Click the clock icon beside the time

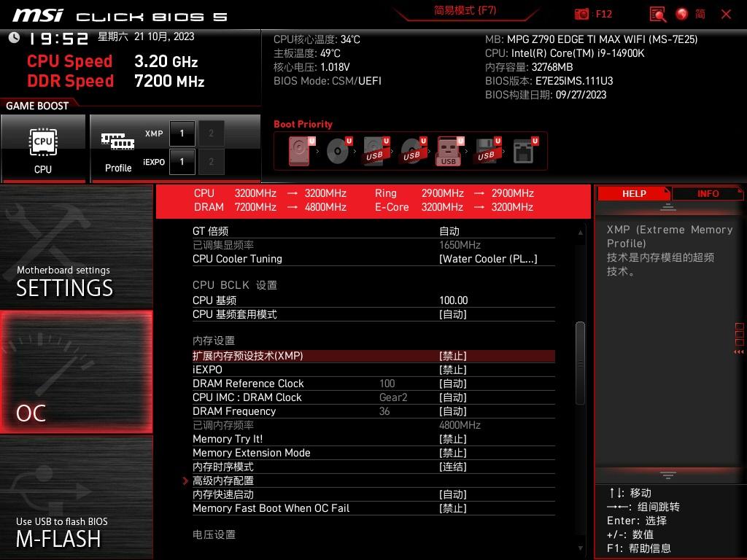[x=14, y=37]
